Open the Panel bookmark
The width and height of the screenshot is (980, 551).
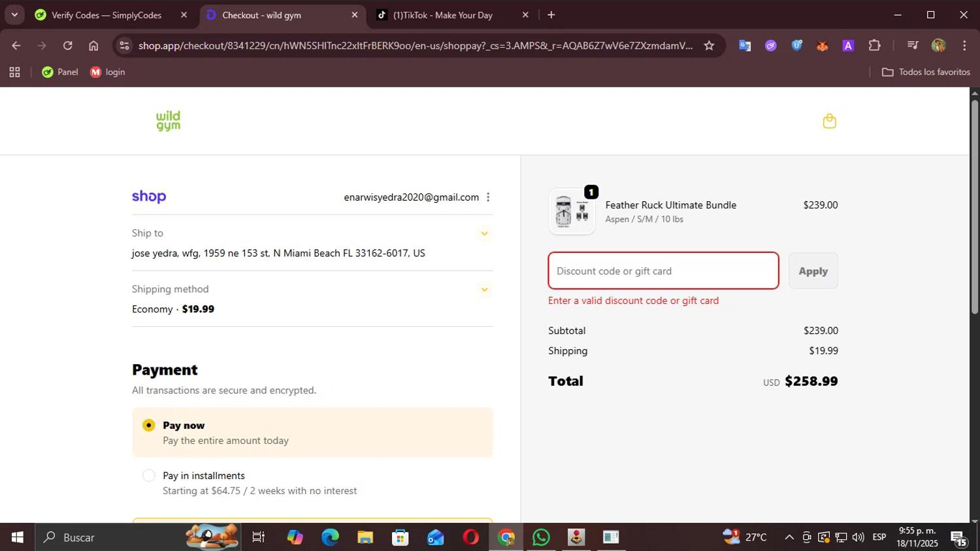pyautogui.click(x=60, y=72)
